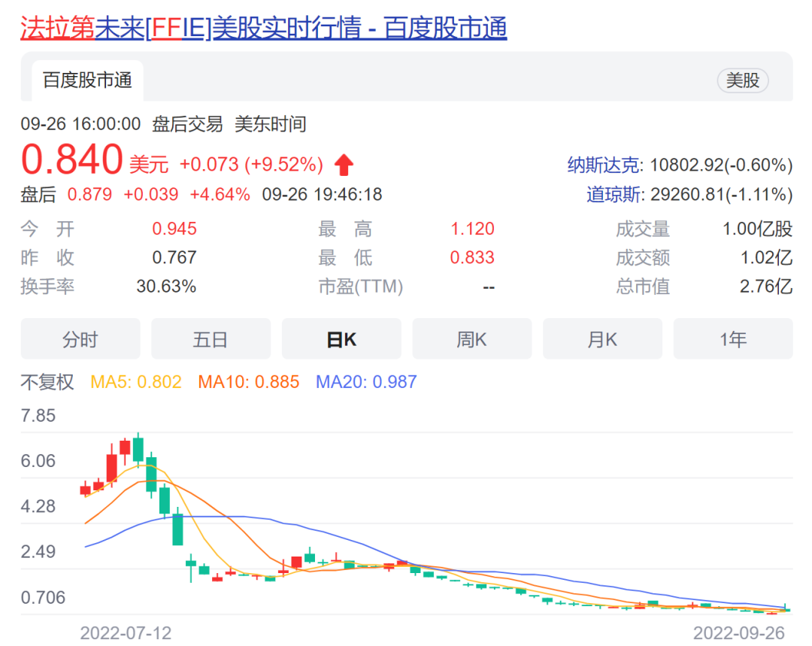Click the 换手率 value 30.63%
The height and width of the screenshot is (646, 812).
166,287
